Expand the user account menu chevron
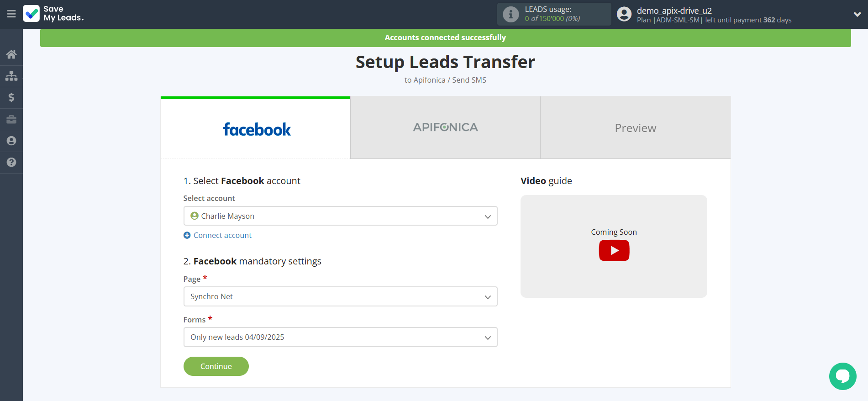 coord(857,14)
